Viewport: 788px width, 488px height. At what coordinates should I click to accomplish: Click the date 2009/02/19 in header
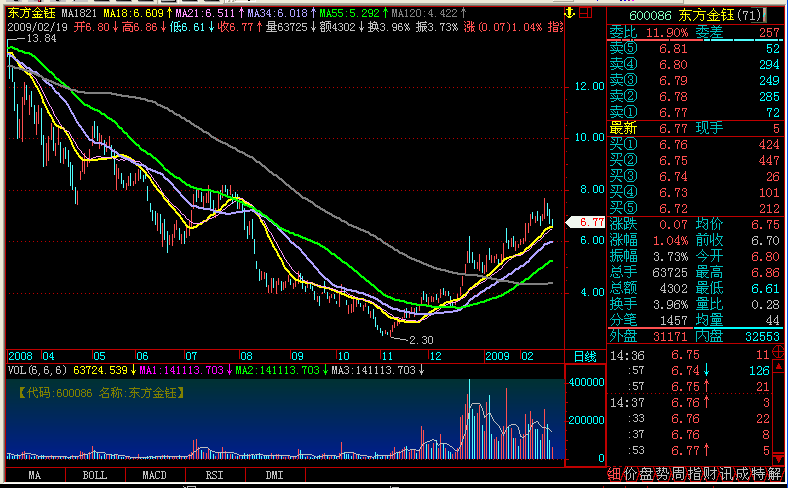[x=38, y=27]
